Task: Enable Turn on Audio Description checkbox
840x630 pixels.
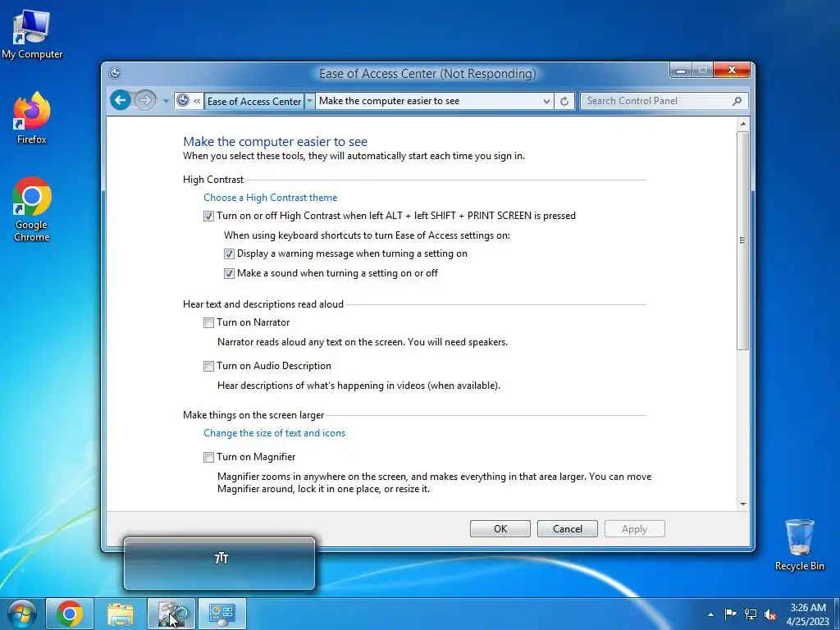Action: [x=208, y=366]
